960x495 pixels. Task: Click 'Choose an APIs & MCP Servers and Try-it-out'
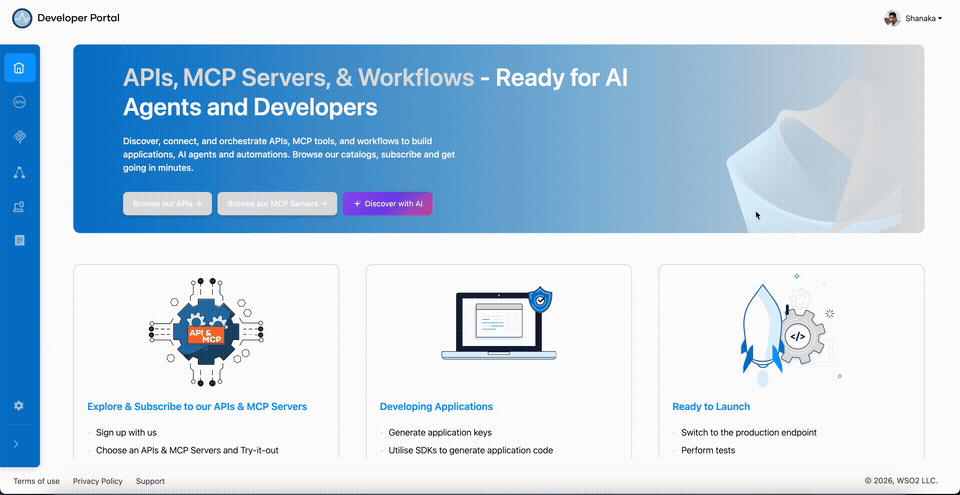[x=187, y=450]
